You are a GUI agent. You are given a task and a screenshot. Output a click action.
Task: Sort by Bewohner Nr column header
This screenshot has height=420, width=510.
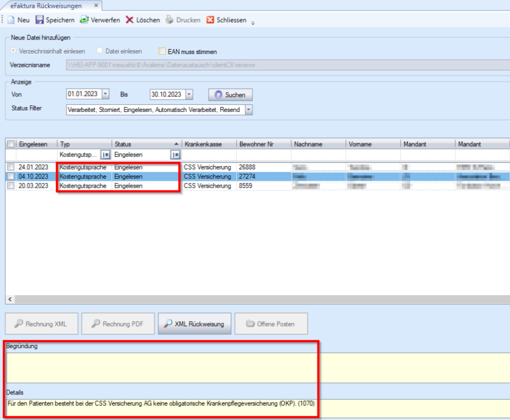[263, 144]
